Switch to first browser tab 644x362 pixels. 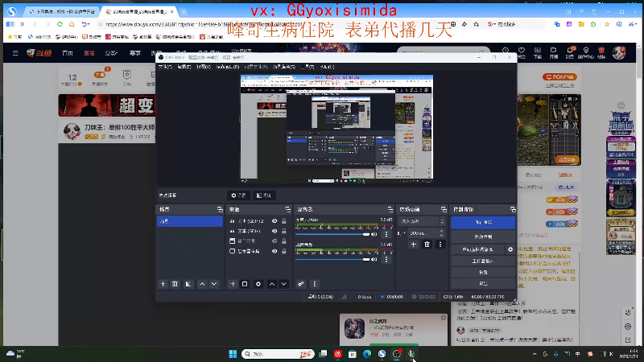tap(61, 11)
